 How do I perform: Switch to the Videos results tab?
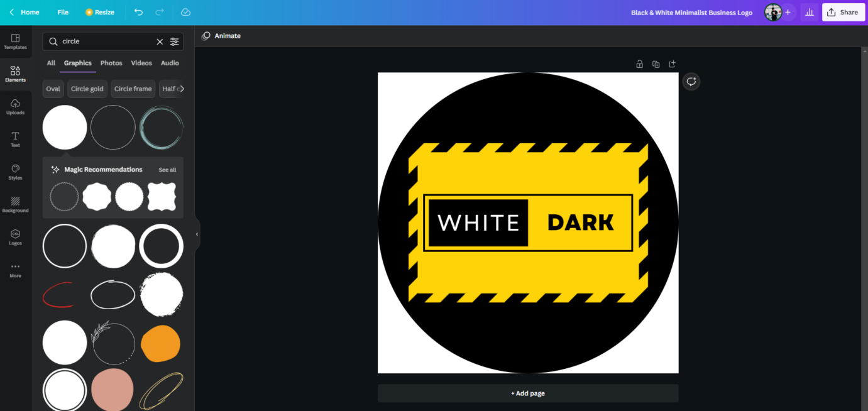141,63
